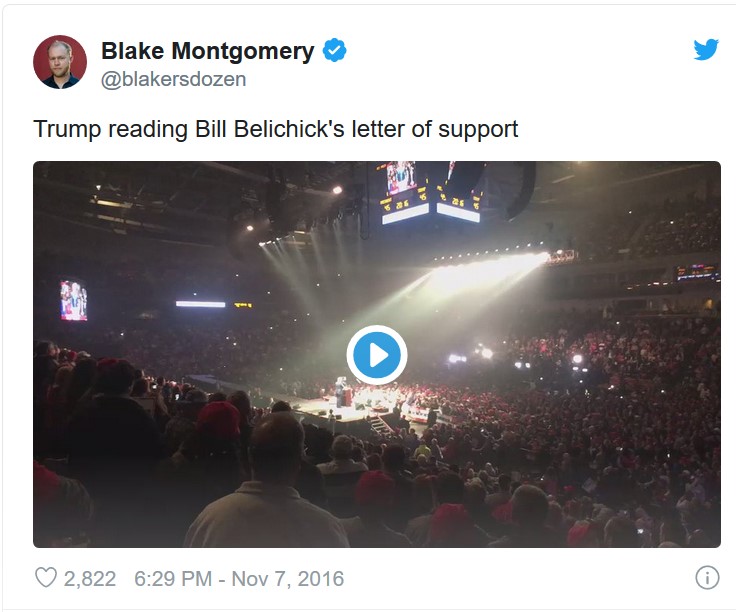
Task: Click the arena jumbotron scoreboard in video
Action: (429, 192)
